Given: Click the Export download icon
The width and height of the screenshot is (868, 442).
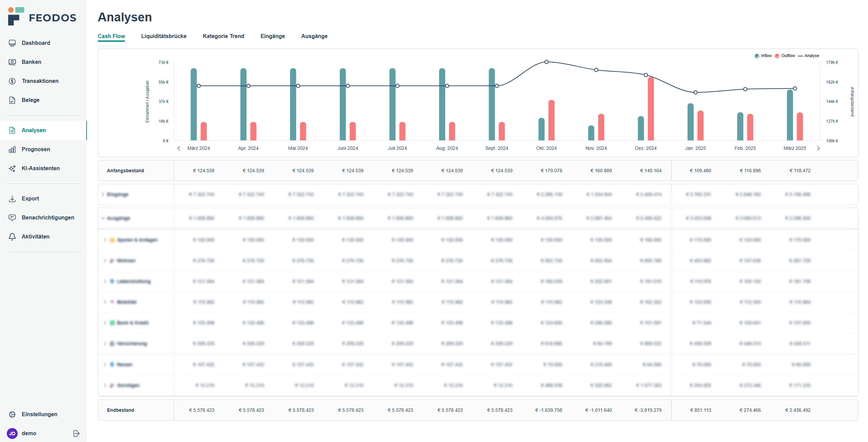Looking at the screenshot, I should click(x=12, y=199).
